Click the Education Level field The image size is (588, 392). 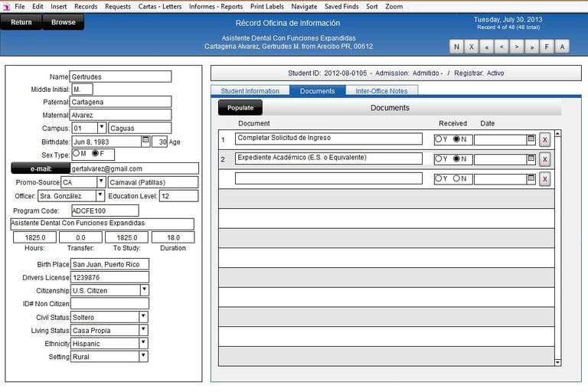pyautogui.click(x=178, y=196)
